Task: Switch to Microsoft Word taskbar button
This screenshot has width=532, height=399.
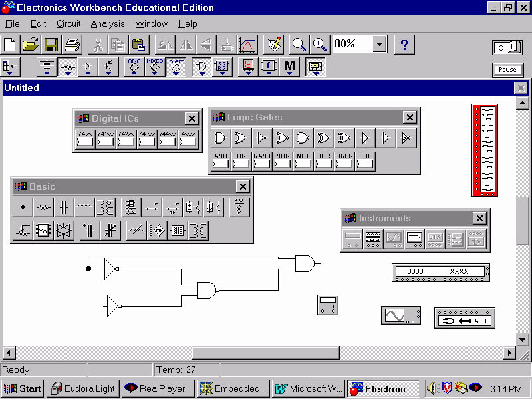Action: pos(308,388)
